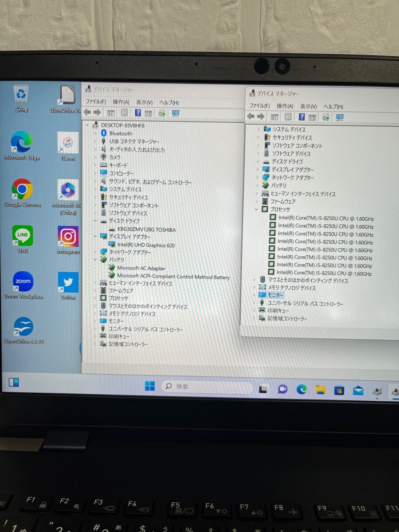Open 表示(V) menu in front Device Manager window
Image resolution: width=399 pixels, height=532 pixels.
pyautogui.click(x=308, y=106)
